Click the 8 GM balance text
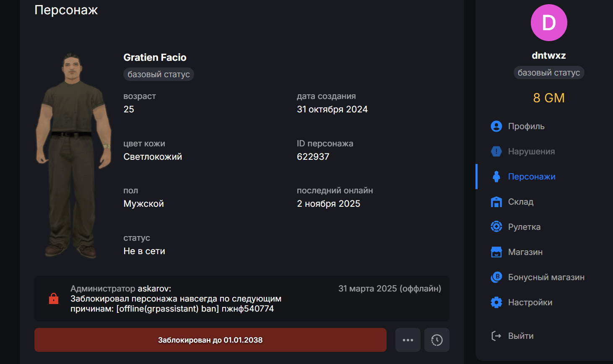This screenshot has width=613, height=364. [549, 98]
